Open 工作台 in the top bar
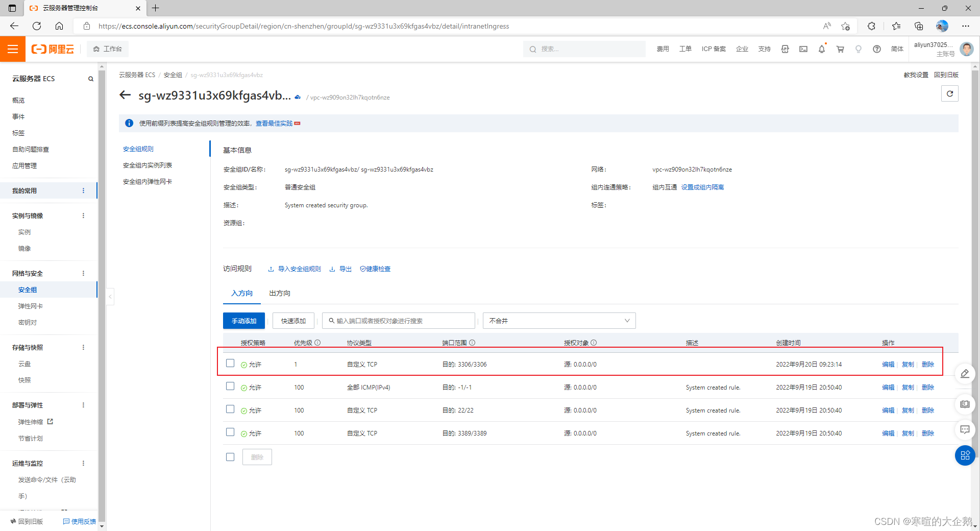This screenshot has height=531, width=980. point(108,49)
